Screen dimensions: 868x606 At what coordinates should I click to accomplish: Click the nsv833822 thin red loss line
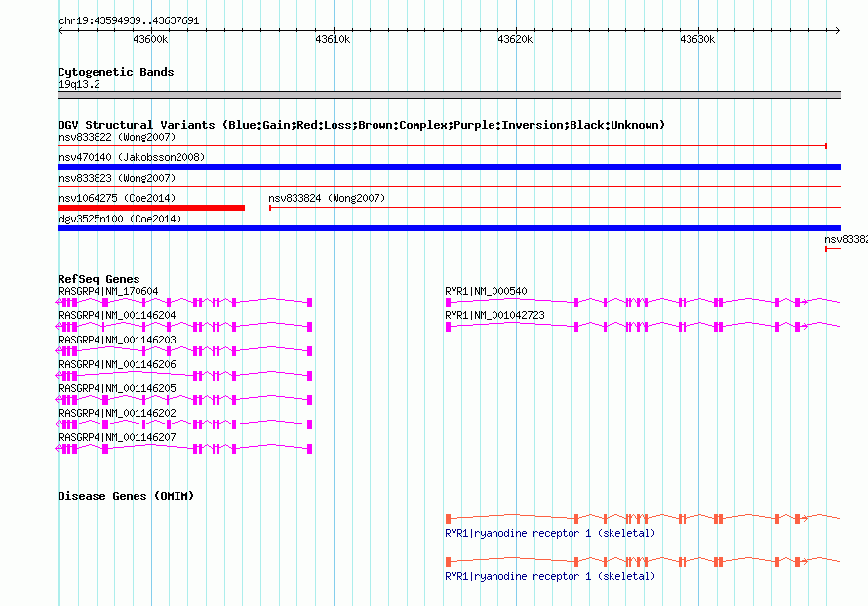point(443,146)
